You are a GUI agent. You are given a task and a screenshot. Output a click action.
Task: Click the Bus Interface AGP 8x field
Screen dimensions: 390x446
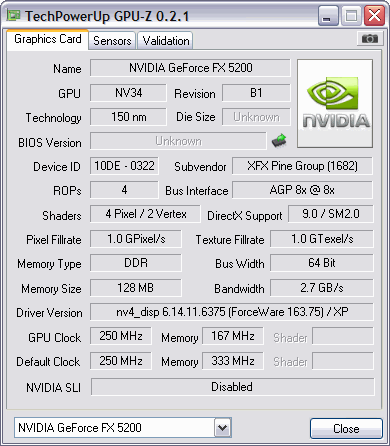tap(302, 190)
